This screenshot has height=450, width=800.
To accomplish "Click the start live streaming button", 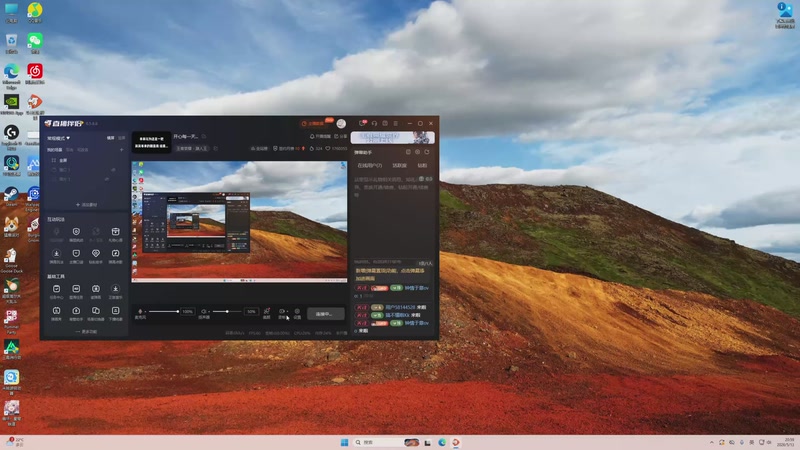I will (x=326, y=314).
